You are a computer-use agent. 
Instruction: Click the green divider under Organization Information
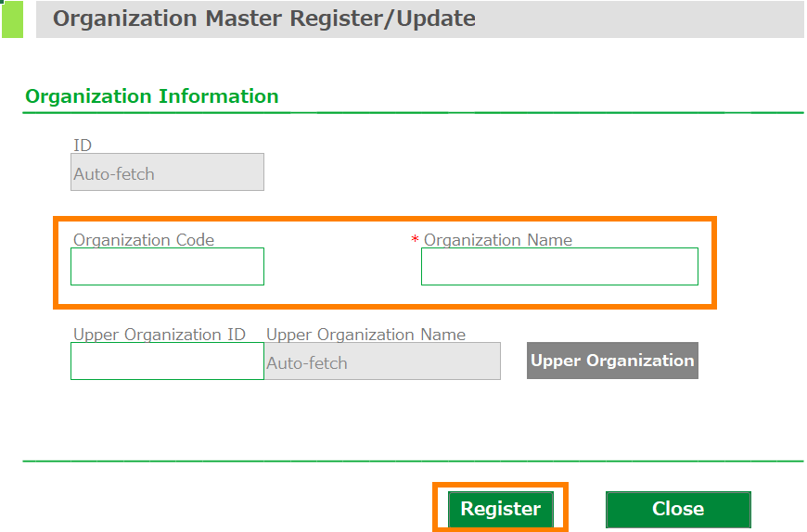tap(413, 112)
